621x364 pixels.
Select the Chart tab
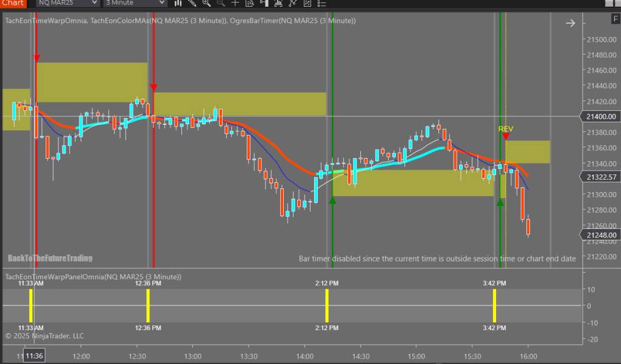pos(13,3)
